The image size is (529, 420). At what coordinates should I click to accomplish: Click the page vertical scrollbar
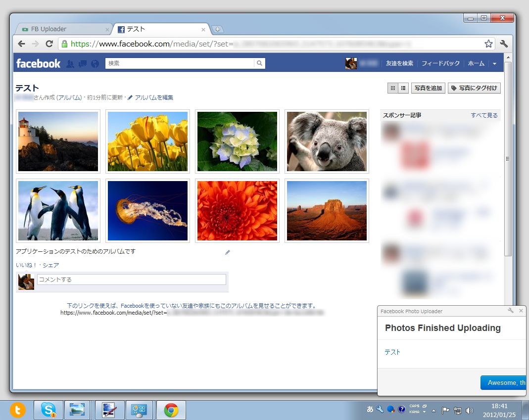[x=508, y=159]
